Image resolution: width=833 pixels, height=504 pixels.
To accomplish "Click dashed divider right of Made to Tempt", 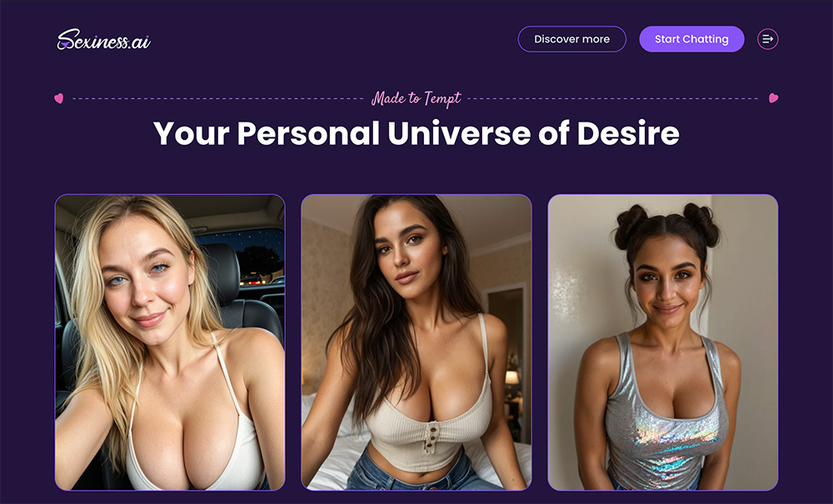I will click(613, 98).
